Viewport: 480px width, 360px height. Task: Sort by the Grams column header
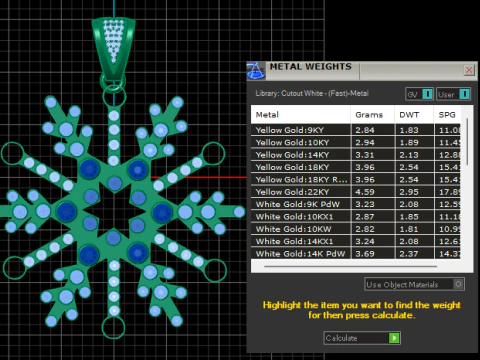coord(372,115)
